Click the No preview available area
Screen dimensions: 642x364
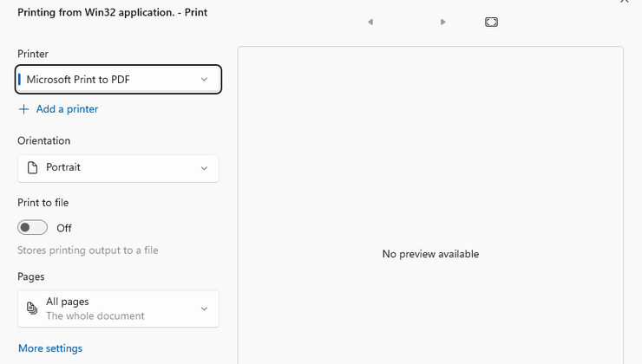pyautogui.click(x=430, y=254)
